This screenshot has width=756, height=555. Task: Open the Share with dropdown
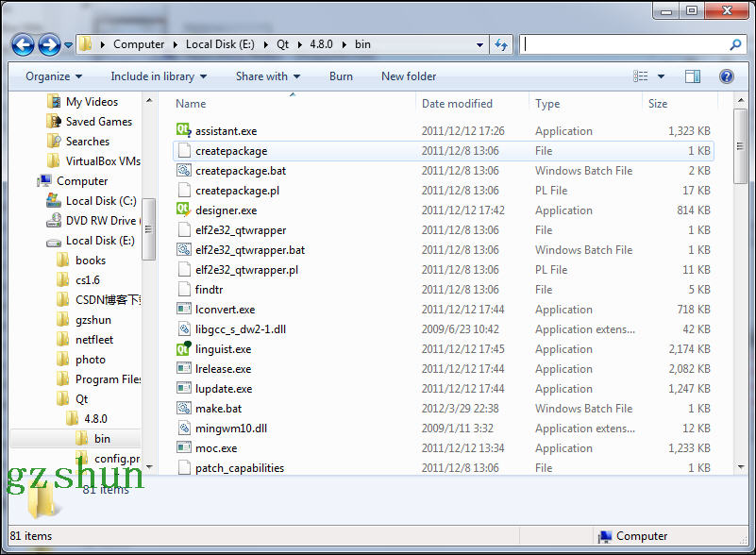pos(267,76)
